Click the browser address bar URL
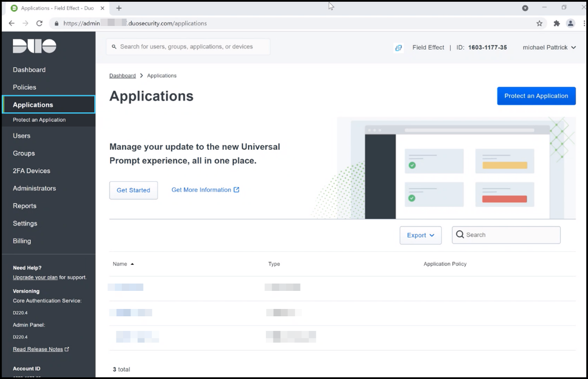Image resolution: width=588 pixels, height=379 pixels. coord(135,23)
